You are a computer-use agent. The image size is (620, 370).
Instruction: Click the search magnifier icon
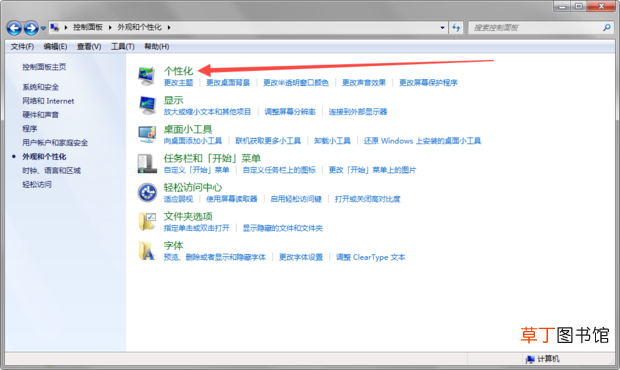[607, 27]
